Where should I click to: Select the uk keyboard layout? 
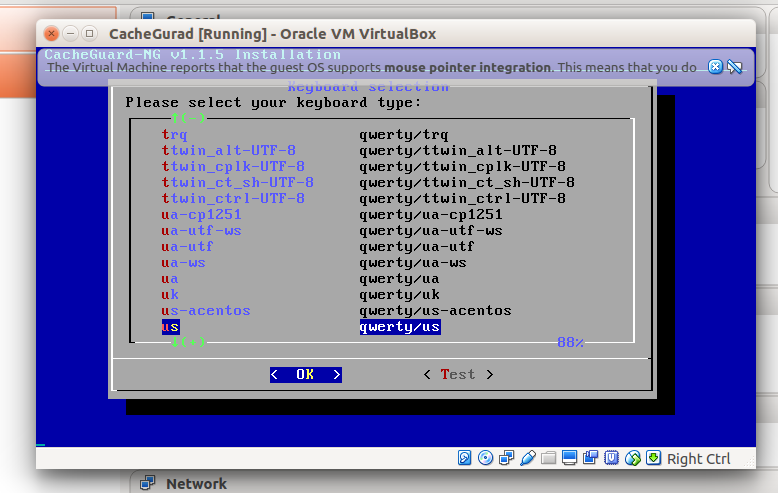point(170,294)
